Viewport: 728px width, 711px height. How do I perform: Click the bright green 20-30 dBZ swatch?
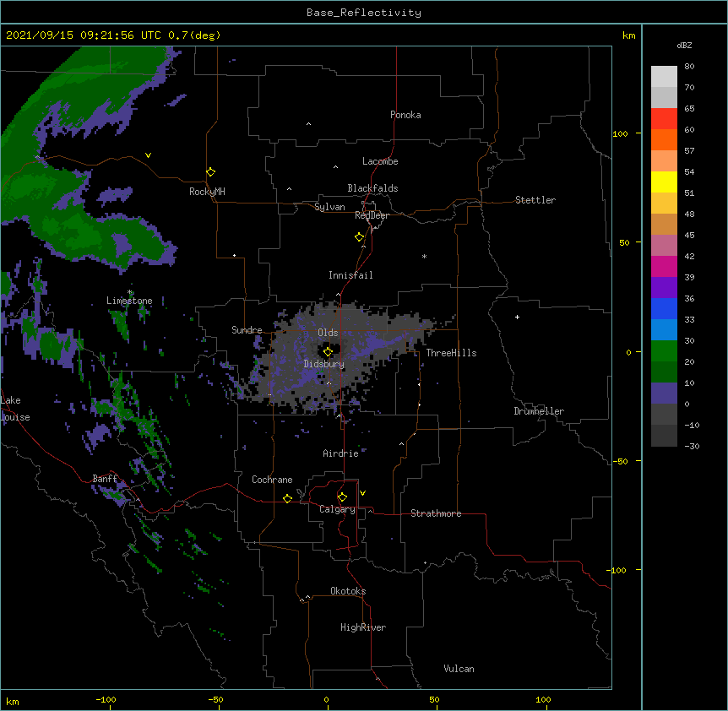[x=664, y=351]
